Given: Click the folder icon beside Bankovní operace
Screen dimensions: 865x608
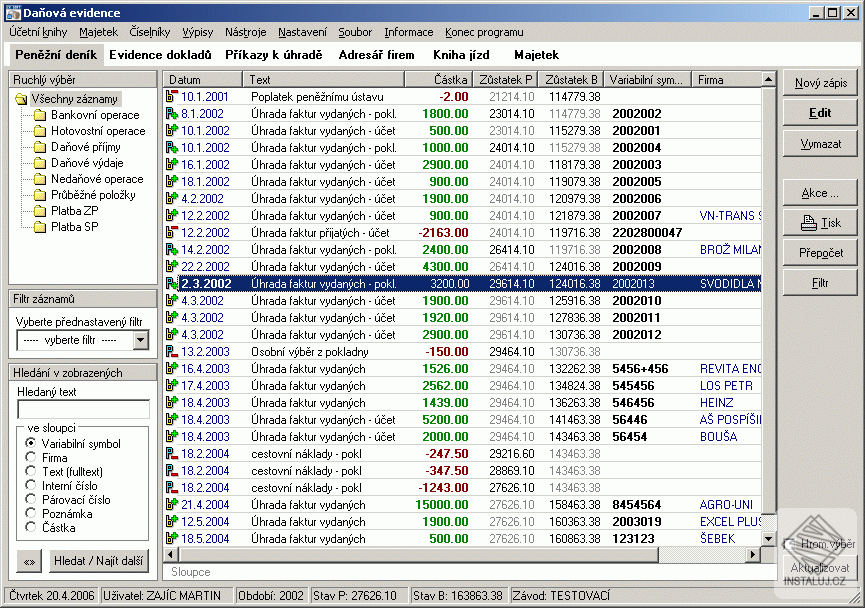Looking at the screenshot, I should pyautogui.click(x=40, y=115).
